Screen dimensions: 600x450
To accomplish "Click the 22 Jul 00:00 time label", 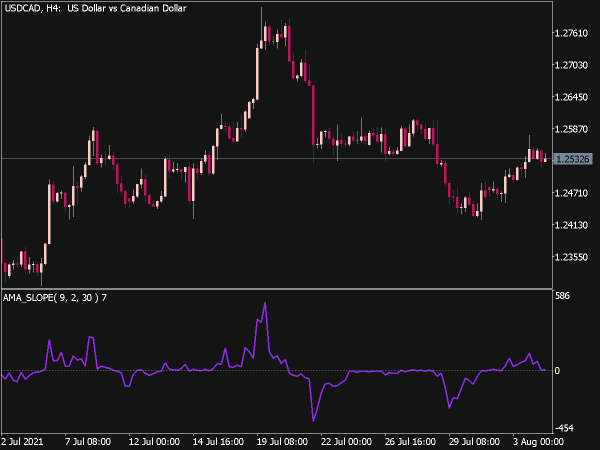I will click(x=346, y=442).
